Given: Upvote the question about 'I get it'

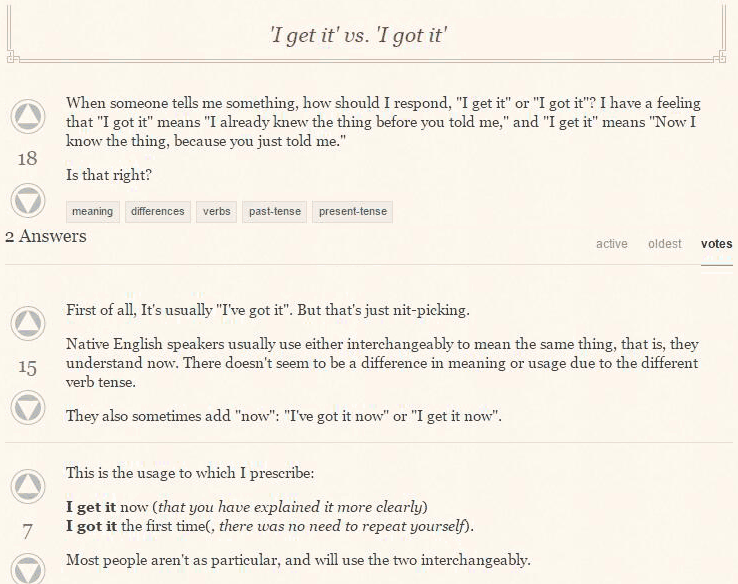Looking at the screenshot, I should 28,116.
